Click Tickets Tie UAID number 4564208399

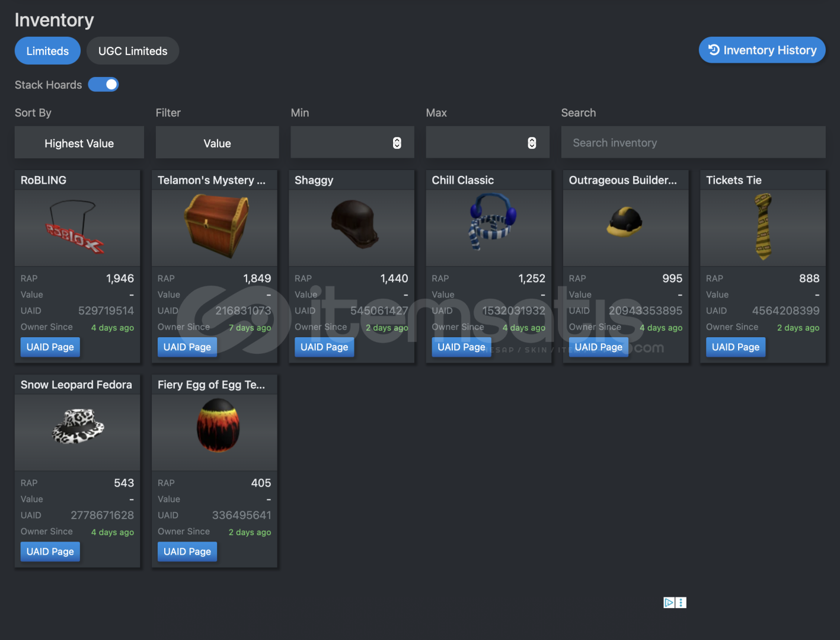pyautogui.click(x=786, y=311)
